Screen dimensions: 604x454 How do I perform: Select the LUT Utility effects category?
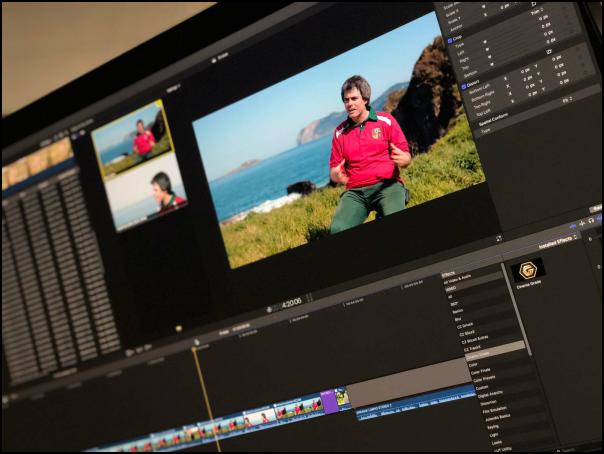[x=502, y=449]
